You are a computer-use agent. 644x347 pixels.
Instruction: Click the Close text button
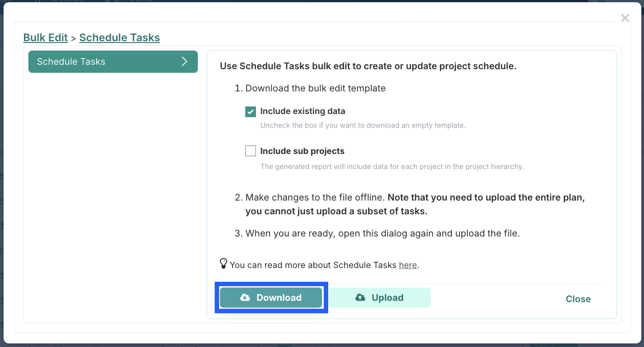click(578, 299)
